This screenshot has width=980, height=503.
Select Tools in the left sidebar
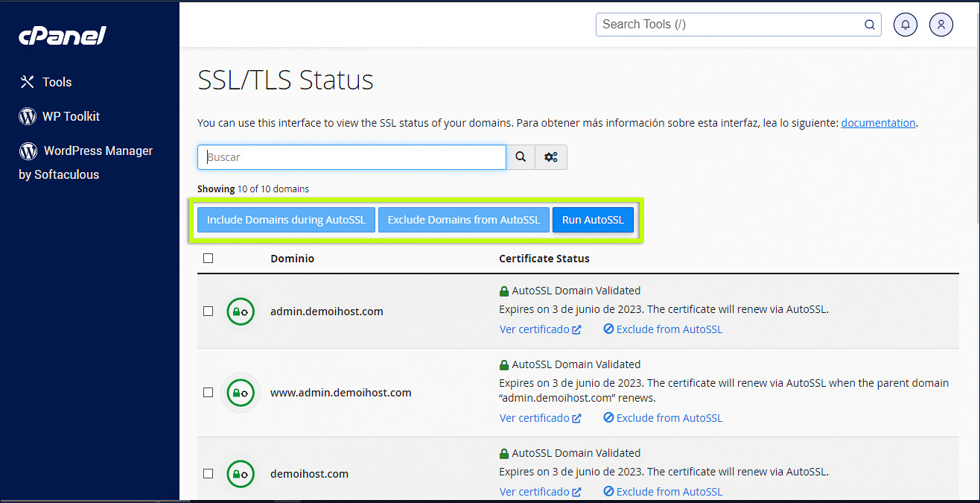pyautogui.click(x=58, y=81)
